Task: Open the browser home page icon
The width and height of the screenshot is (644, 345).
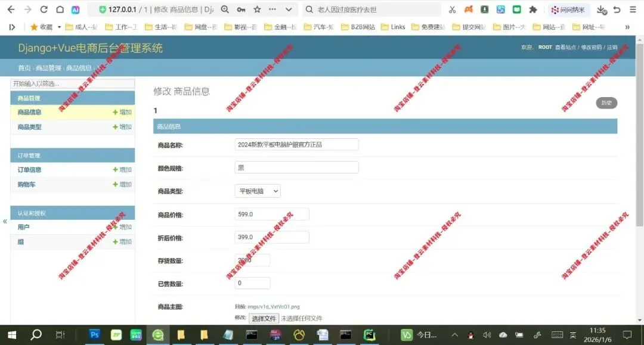Action: pyautogui.click(x=60, y=10)
